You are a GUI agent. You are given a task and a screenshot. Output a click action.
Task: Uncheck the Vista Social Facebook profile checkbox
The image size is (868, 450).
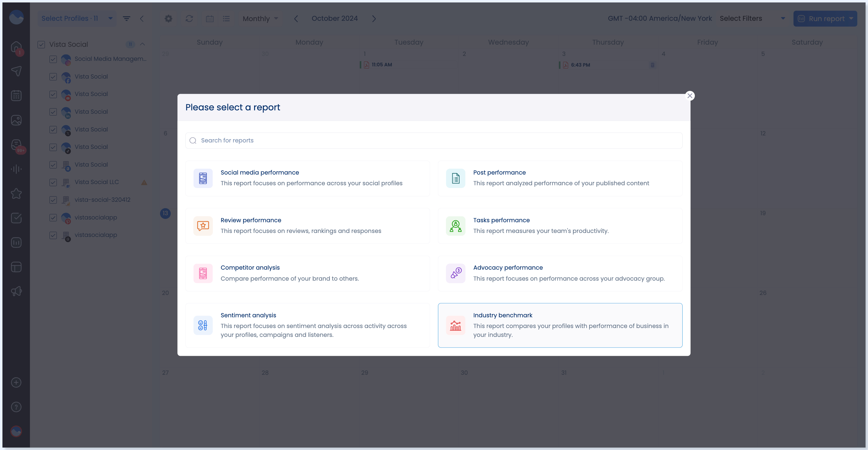tap(53, 76)
